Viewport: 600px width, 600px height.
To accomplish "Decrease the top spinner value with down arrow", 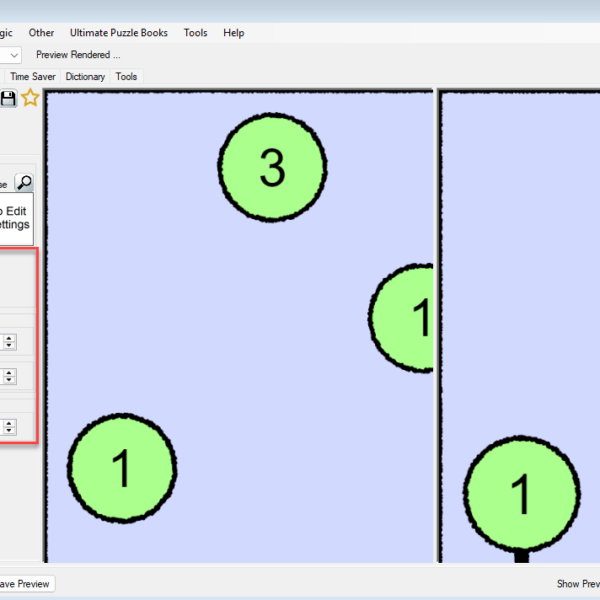I will point(9,346).
